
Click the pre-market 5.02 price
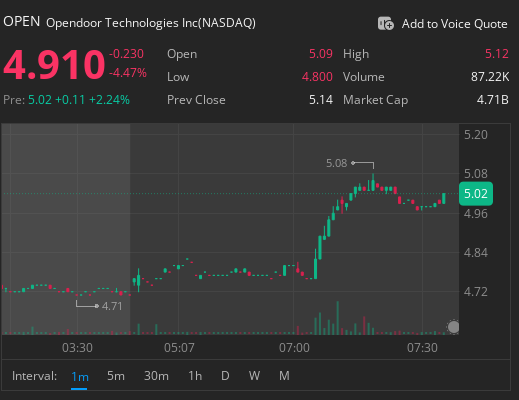tap(40, 100)
